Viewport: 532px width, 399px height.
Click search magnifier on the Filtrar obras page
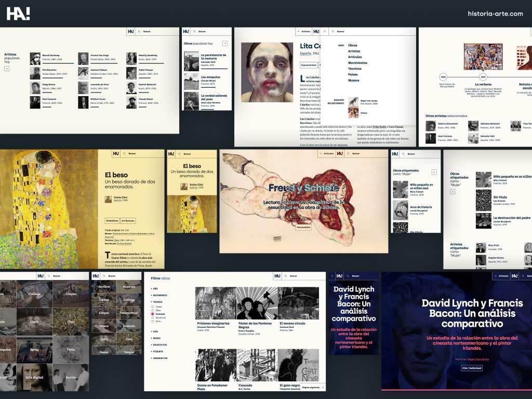coord(286,276)
